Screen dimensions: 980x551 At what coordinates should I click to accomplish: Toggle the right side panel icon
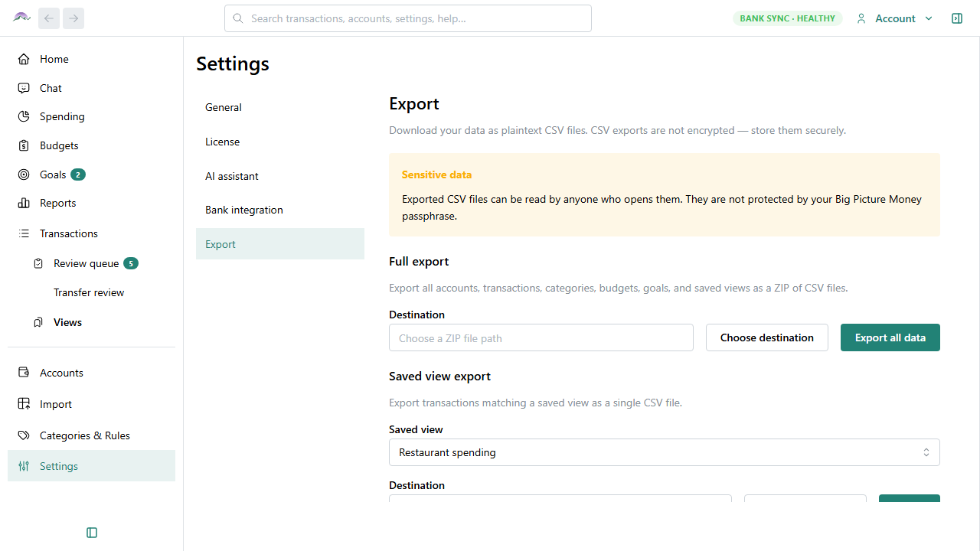click(957, 18)
